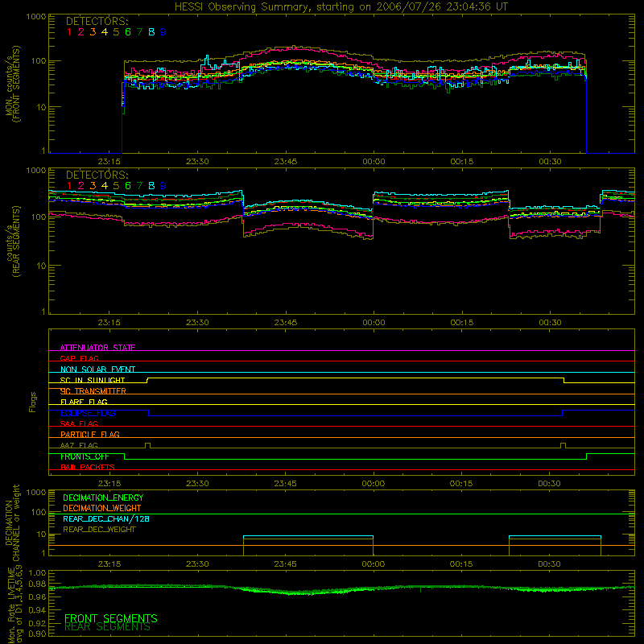Click the HESSI Observing Summary title text

point(341,7)
